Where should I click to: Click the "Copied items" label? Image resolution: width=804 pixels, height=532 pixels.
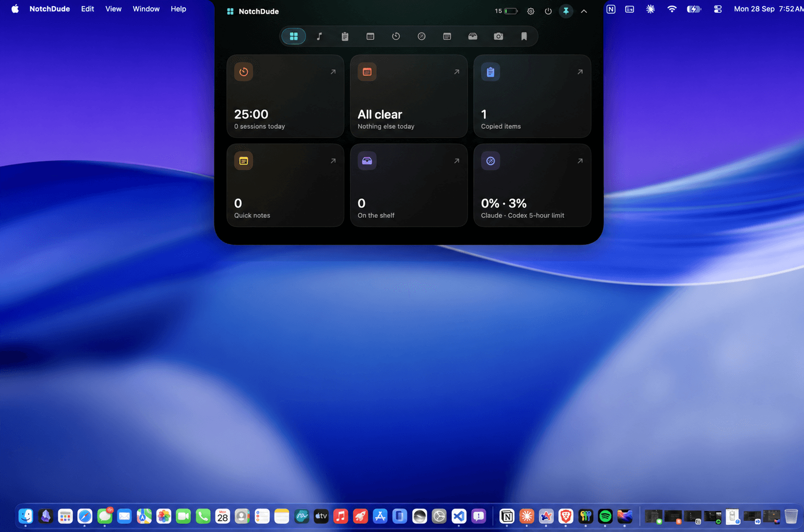501,126
